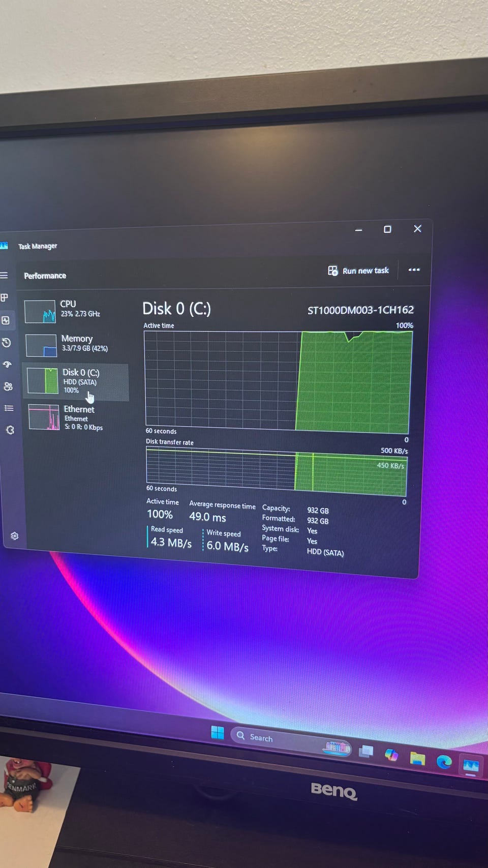Maximize the Task Manager window

pos(387,229)
